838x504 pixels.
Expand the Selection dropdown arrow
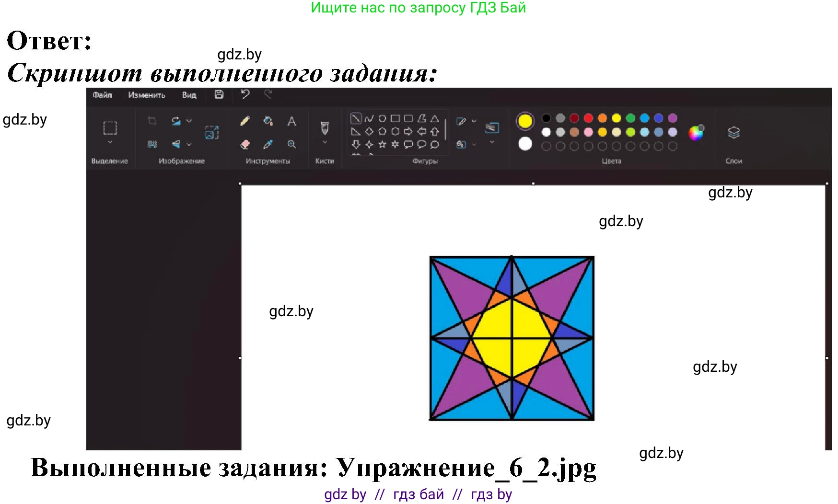tap(110, 142)
